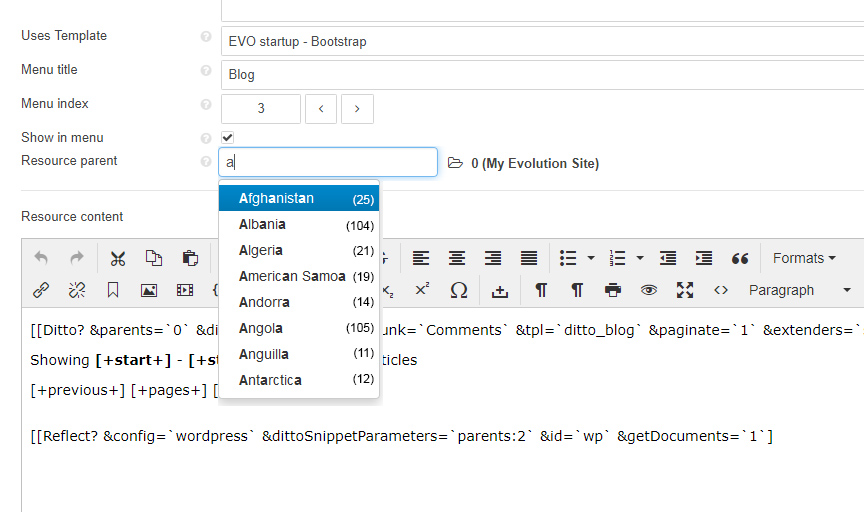Click the tray-with-plus icon beside Omega
The width and height of the screenshot is (864, 512).
coord(500,291)
